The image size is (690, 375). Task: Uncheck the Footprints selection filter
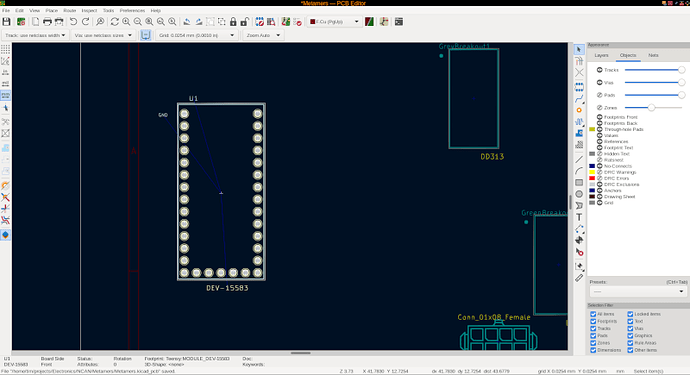coord(593,321)
